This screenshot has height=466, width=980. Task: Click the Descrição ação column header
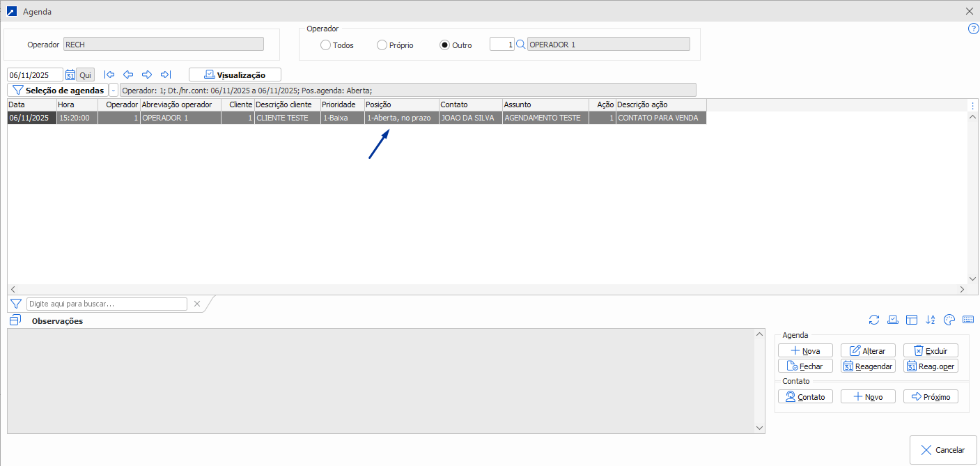pyautogui.click(x=661, y=104)
